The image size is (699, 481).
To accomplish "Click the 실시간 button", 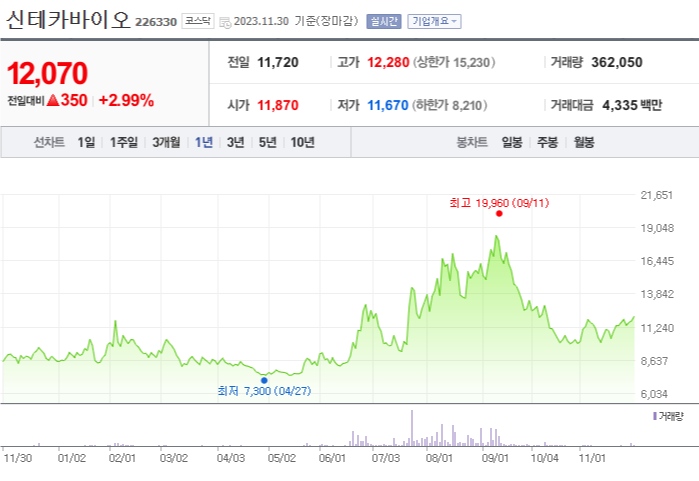I will [384, 21].
